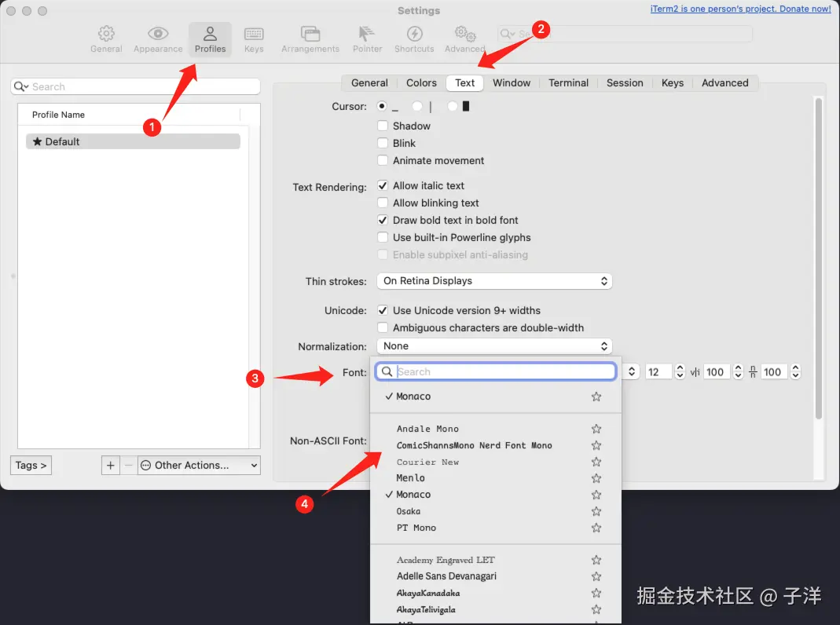Open the iTerm2 donate link
This screenshot has height=625, width=840.
point(740,9)
